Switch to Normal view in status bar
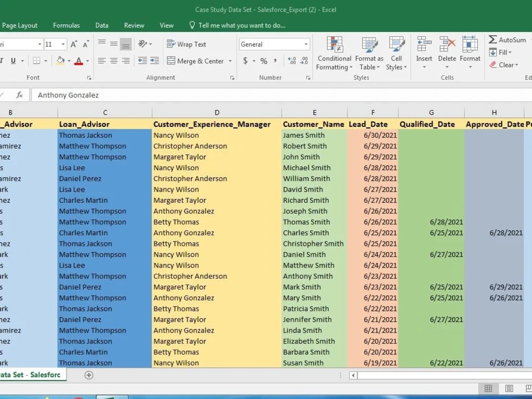The image size is (532, 399). point(488,388)
